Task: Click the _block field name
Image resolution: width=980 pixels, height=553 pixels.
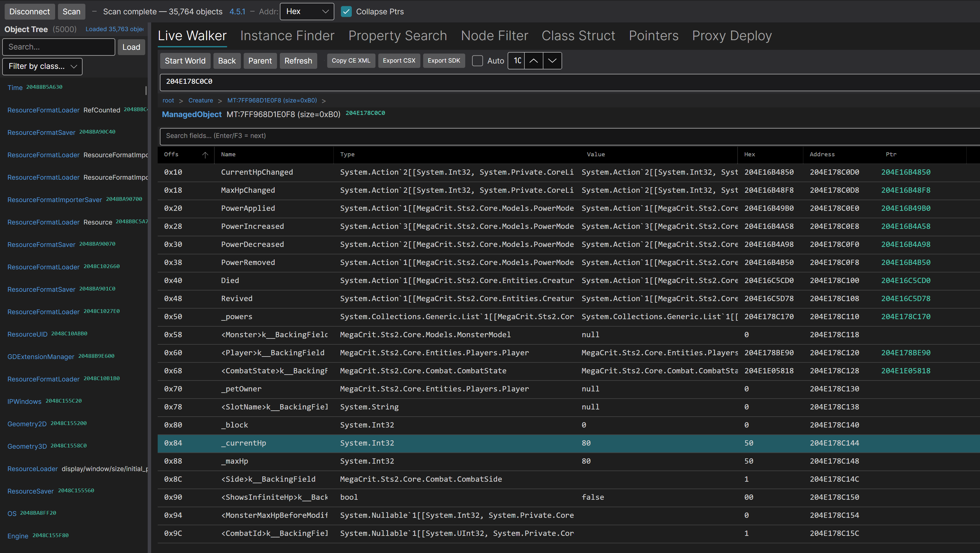Action: point(234,425)
